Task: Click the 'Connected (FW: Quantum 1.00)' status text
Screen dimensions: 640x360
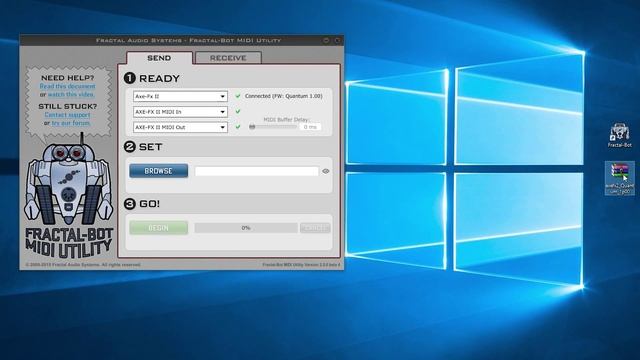Action: click(284, 96)
